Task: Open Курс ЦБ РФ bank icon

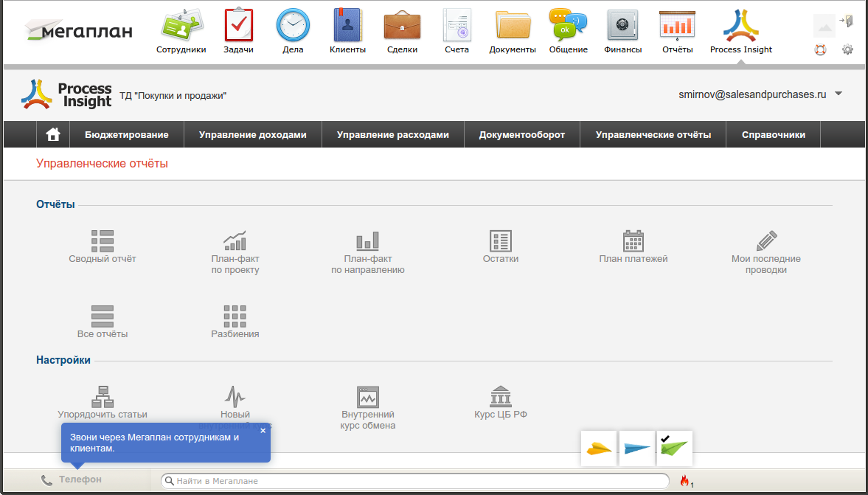Action: tap(501, 397)
